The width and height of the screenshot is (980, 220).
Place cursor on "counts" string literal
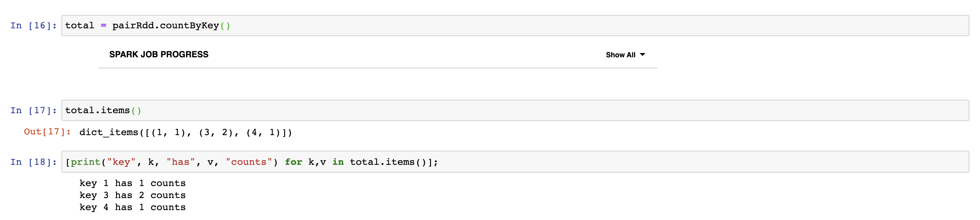coord(249,162)
